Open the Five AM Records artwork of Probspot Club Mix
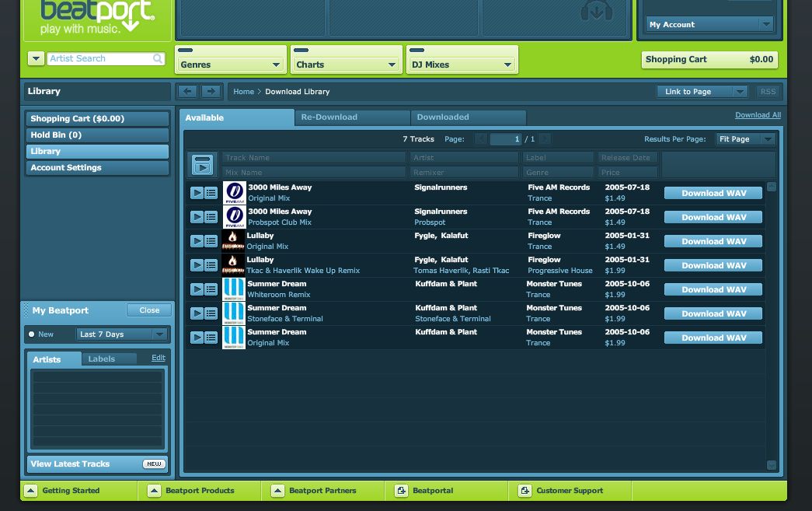The image size is (812, 511). pyautogui.click(x=234, y=217)
